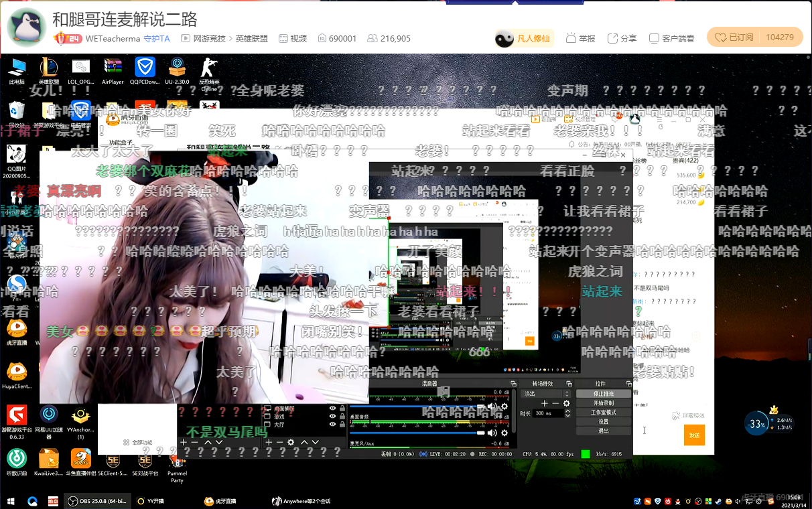Toggle visibility of the 大厅 source

333,425
